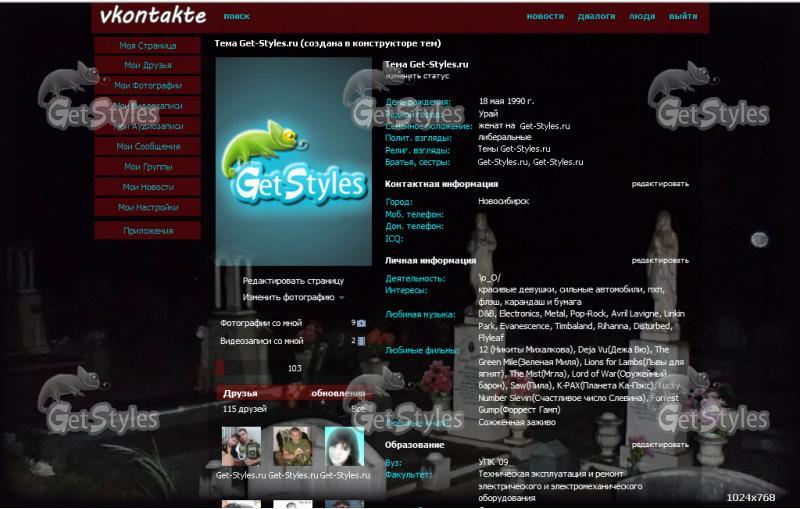Click the Друзья section header
This screenshot has width=800, height=509.
[240, 393]
